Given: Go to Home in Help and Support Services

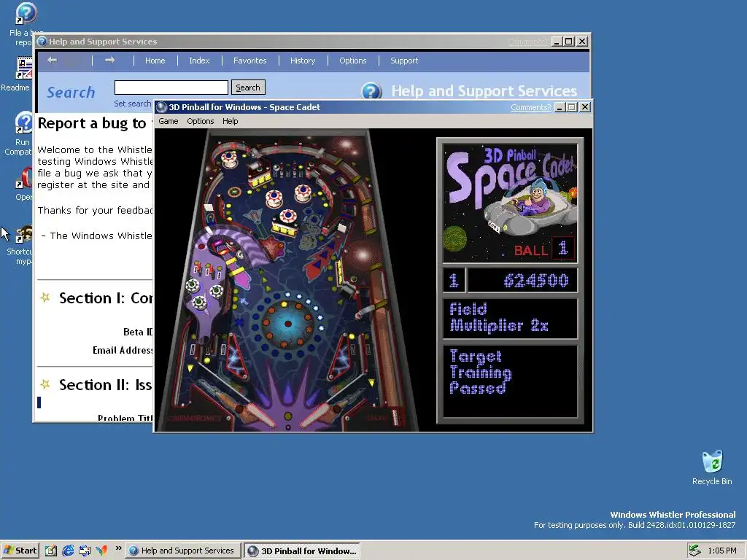Looking at the screenshot, I should click(x=155, y=61).
